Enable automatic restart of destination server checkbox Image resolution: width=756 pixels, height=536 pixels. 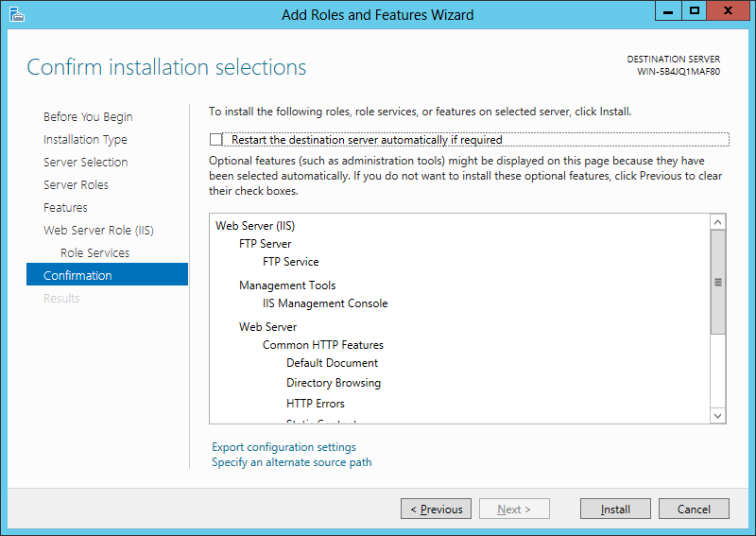click(216, 140)
